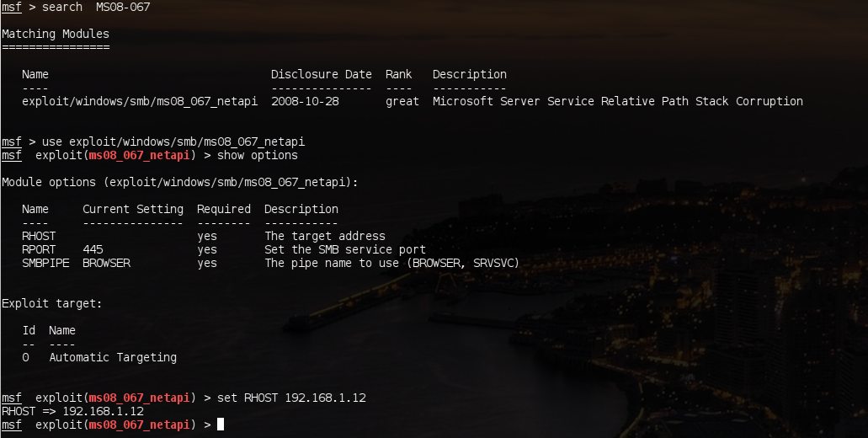This screenshot has width=868, height=438.
Task: Click the 'RPORT' option name
Action: [39, 249]
